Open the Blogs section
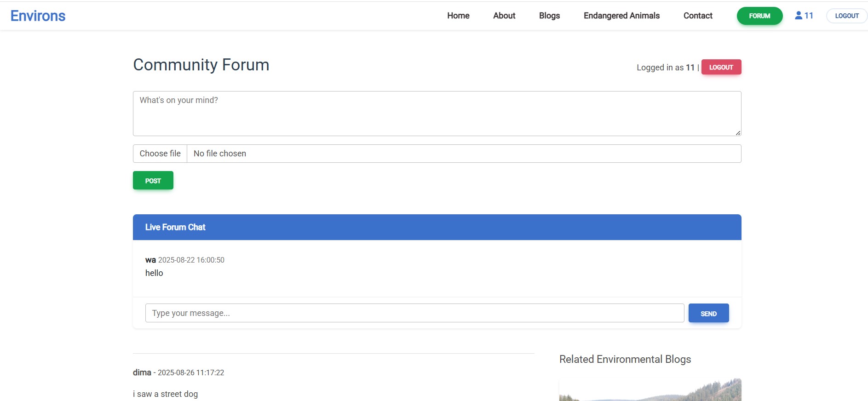The height and width of the screenshot is (401, 868). pos(549,16)
